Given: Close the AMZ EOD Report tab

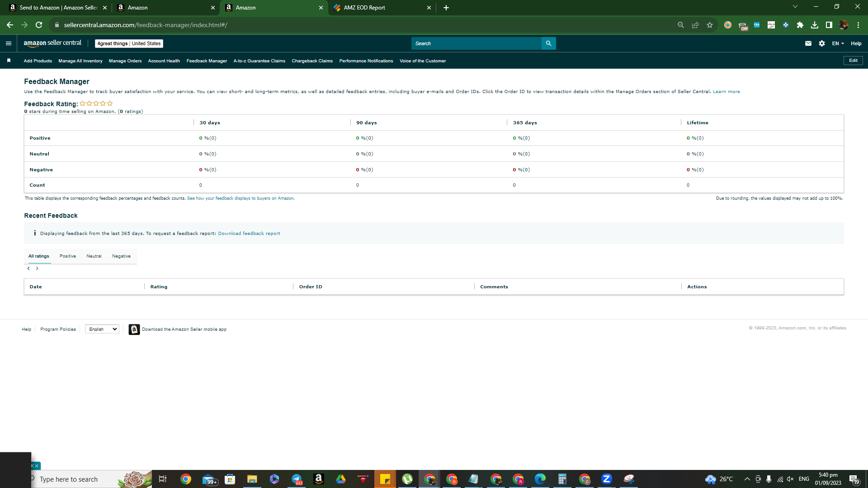Looking at the screenshot, I should (x=429, y=8).
